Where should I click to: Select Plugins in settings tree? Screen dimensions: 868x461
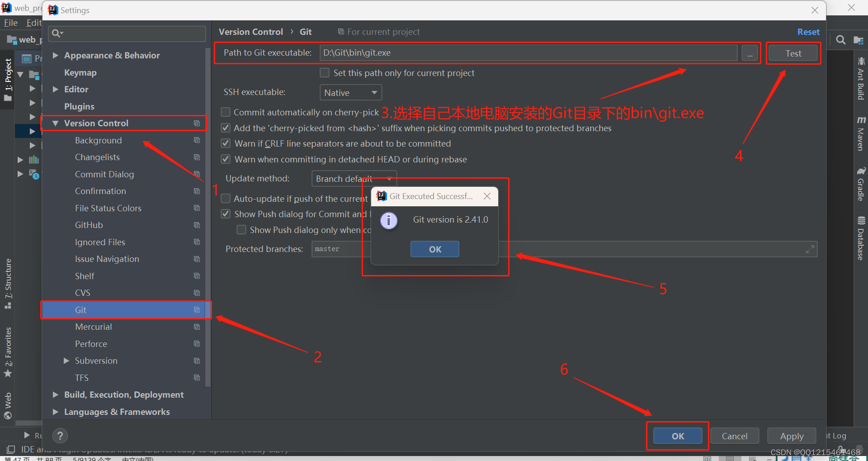pyautogui.click(x=79, y=106)
